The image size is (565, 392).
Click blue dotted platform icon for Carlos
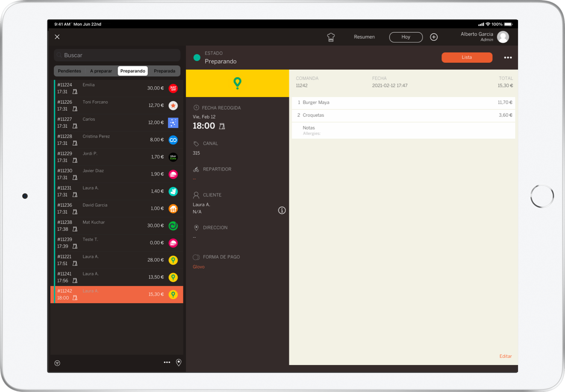[x=173, y=123]
